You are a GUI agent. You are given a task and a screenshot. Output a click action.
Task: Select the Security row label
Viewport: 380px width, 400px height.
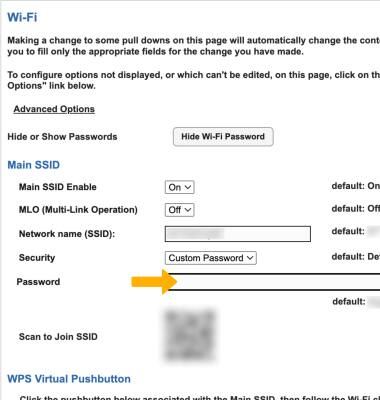pyautogui.click(x=37, y=258)
